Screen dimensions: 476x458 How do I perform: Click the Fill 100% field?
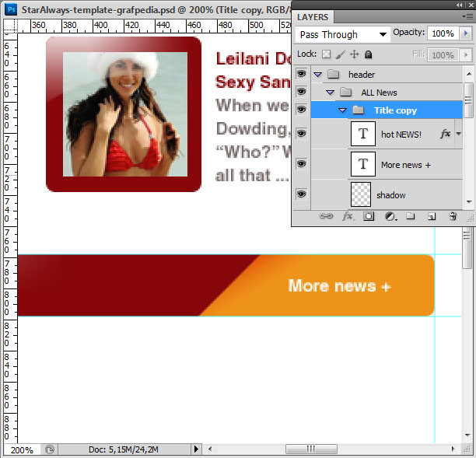[x=444, y=55]
